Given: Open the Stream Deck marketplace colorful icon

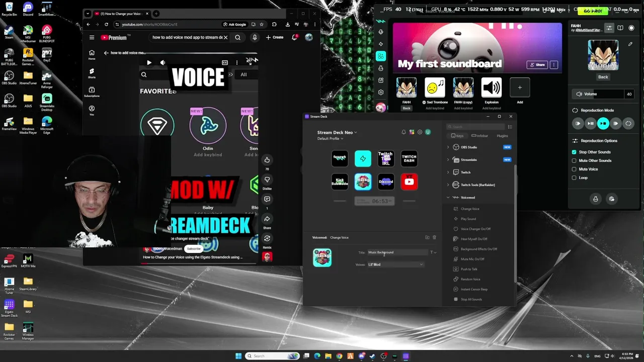Looking at the screenshot, I should [412, 132].
